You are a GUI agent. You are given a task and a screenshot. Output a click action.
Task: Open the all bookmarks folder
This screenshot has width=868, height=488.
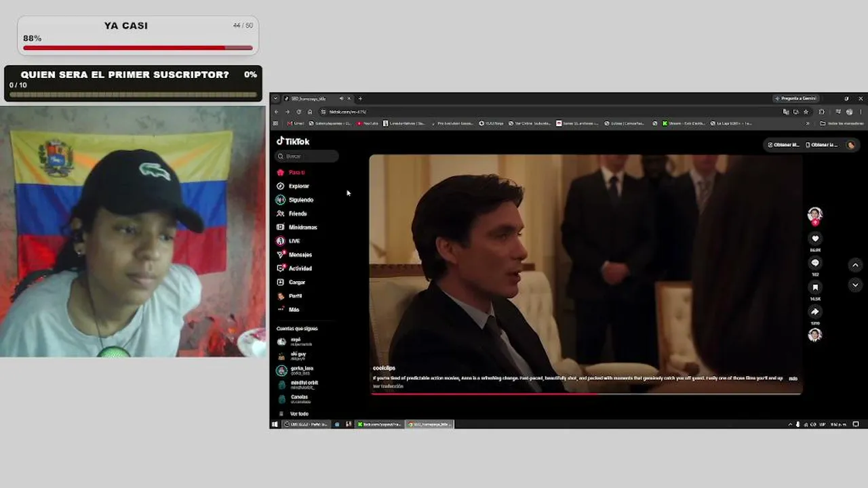click(842, 123)
